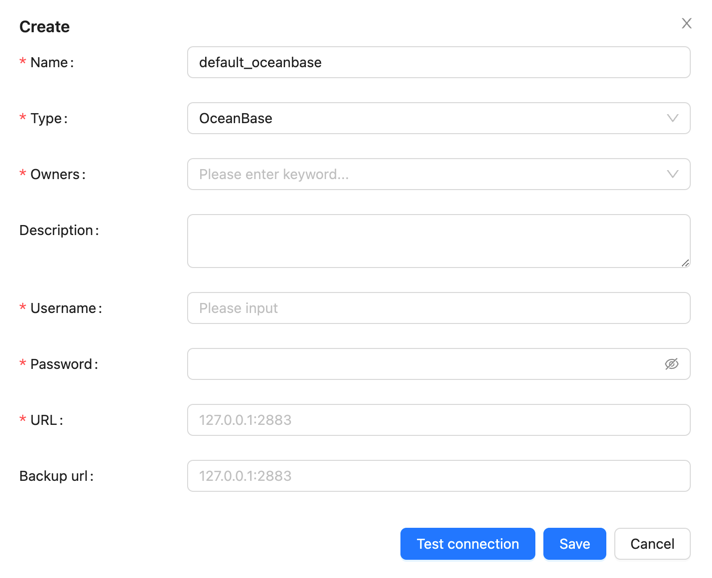Click the Backup url label text
Image resolution: width=712 pixels, height=578 pixels.
(x=56, y=476)
